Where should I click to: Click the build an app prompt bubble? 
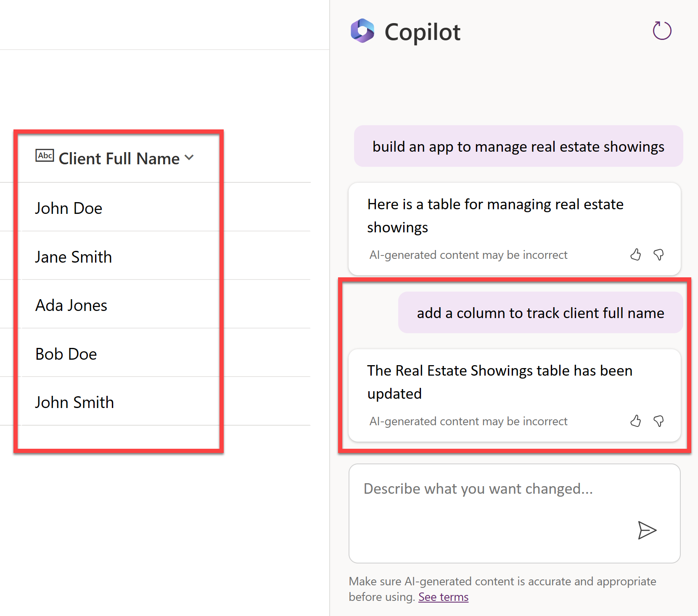click(x=518, y=146)
